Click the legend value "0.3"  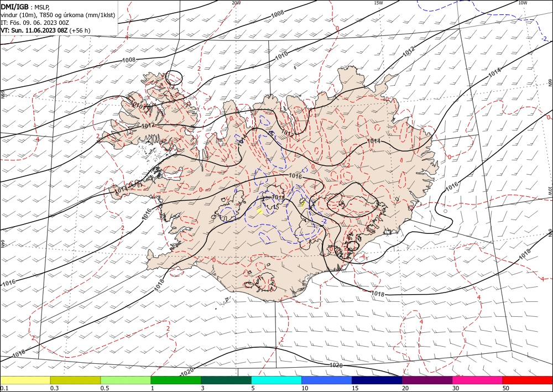click(x=54, y=388)
